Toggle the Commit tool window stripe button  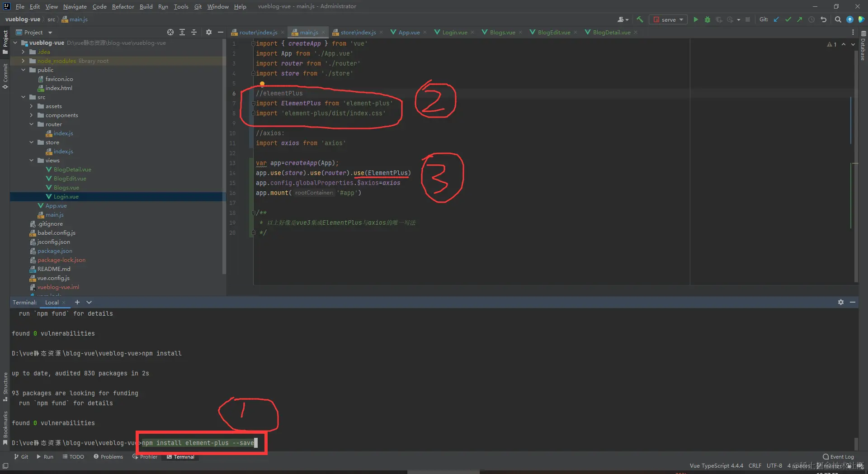click(5, 76)
